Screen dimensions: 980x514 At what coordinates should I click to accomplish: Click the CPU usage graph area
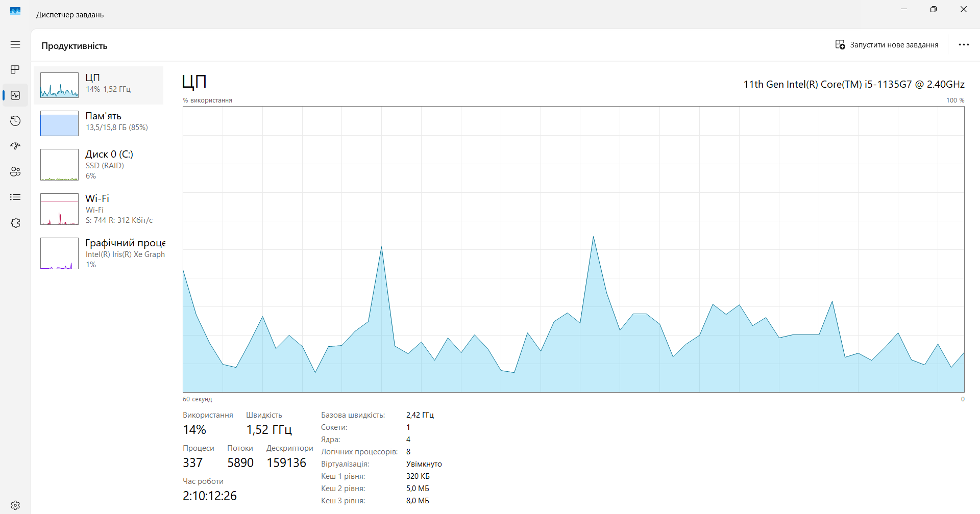click(574, 249)
